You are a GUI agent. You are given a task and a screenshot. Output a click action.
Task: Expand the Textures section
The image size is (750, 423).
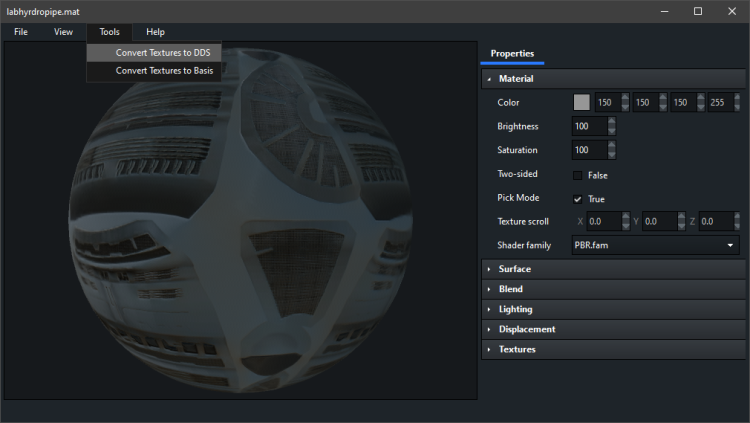click(x=517, y=349)
